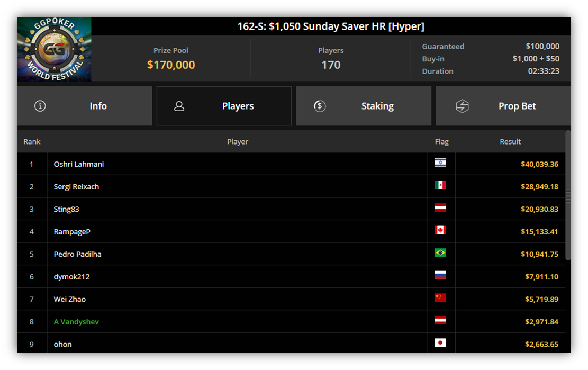Click the Staking dollar coin icon
Image resolution: width=588 pixels, height=370 pixels.
(320, 106)
